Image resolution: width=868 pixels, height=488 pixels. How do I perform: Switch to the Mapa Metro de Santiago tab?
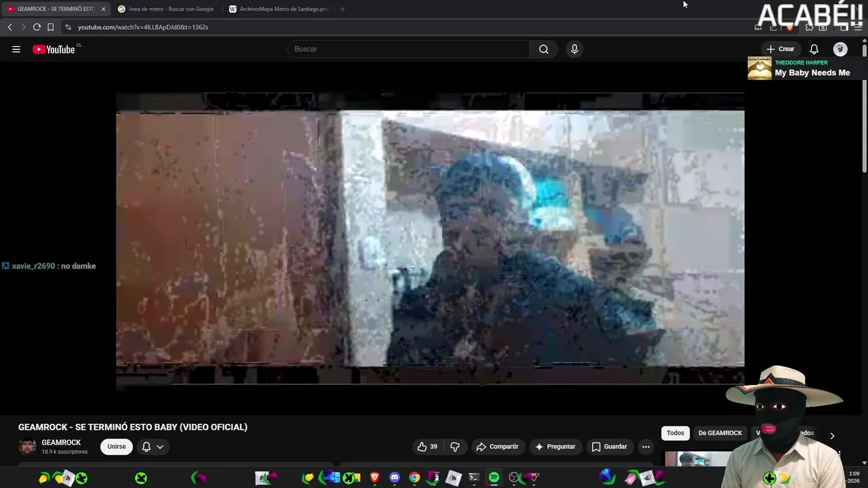coord(279,9)
